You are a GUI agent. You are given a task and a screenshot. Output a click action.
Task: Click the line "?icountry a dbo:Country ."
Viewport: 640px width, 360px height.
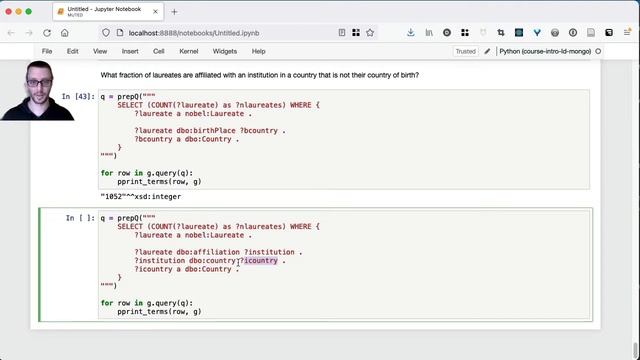pyautogui.click(x=187, y=269)
